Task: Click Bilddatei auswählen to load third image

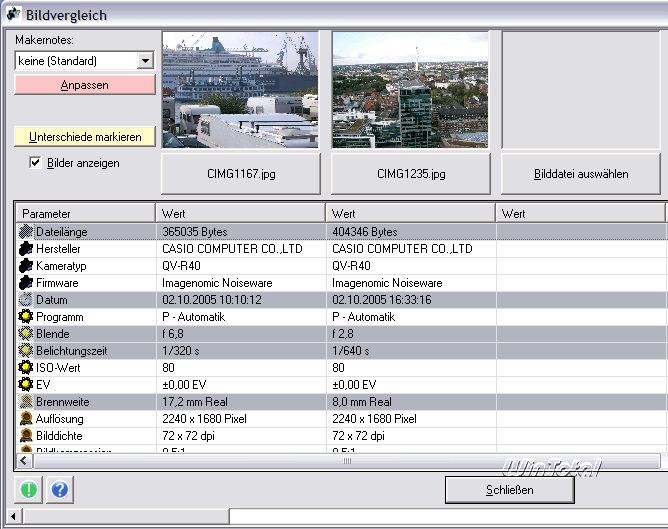Action: pyautogui.click(x=580, y=174)
